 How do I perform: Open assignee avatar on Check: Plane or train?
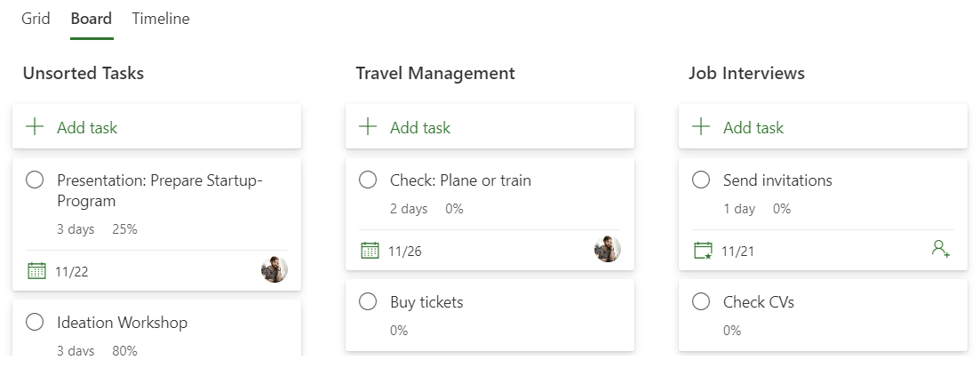608,249
